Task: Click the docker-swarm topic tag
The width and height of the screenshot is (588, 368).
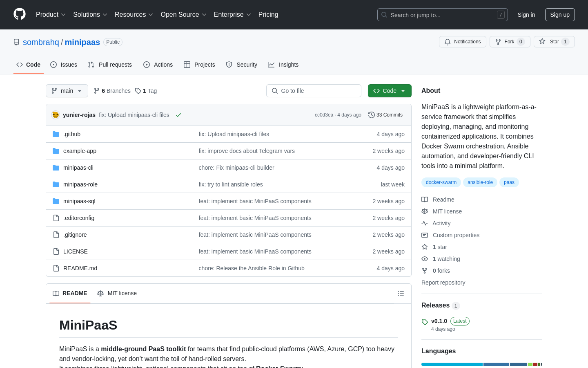Action: [441, 182]
